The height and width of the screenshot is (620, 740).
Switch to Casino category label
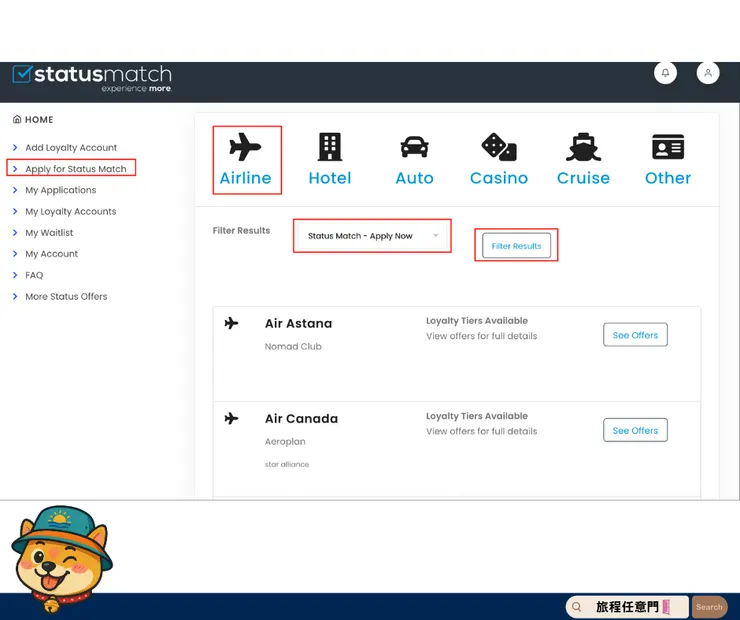499,178
